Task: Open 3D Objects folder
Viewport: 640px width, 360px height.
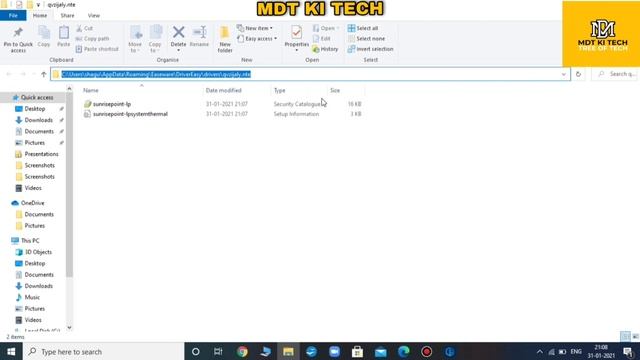Action: click(33, 252)
